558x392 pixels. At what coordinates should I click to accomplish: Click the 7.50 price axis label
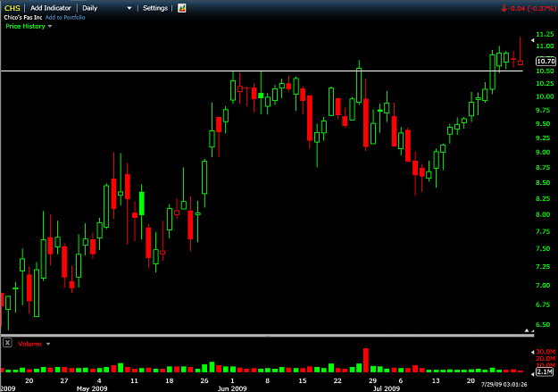click(x=543, y=248)
